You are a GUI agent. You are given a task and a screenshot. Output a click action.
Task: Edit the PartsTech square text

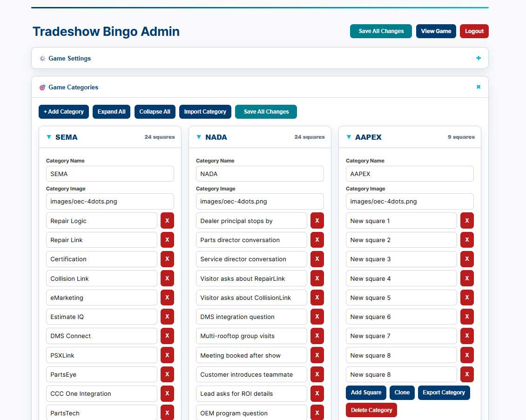[101, 413]
